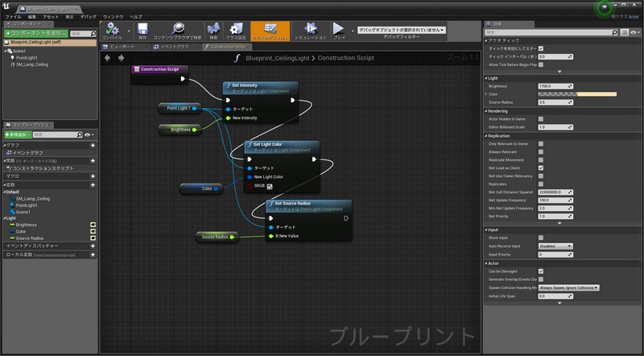Expand the Color property row
644x356 pixels.
tap(486, 94)
